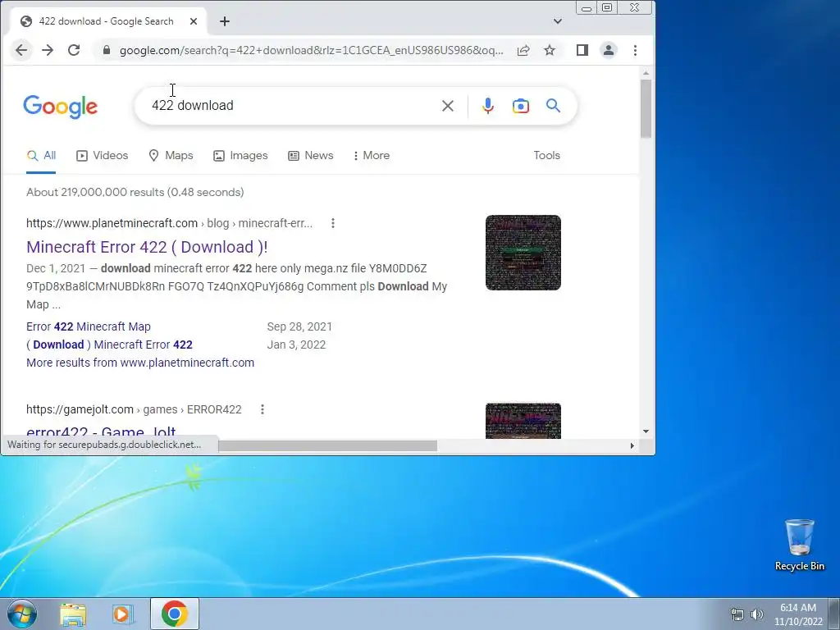Expand the tab search dropdown arrow
Screen dimensions: 840x630
point(558,21)
